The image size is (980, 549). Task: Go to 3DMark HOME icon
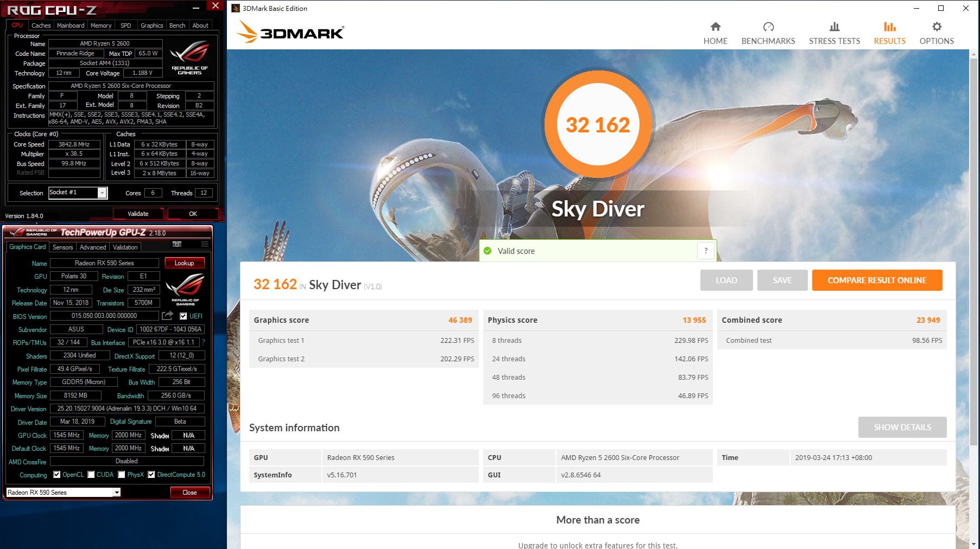click(715, 27)
